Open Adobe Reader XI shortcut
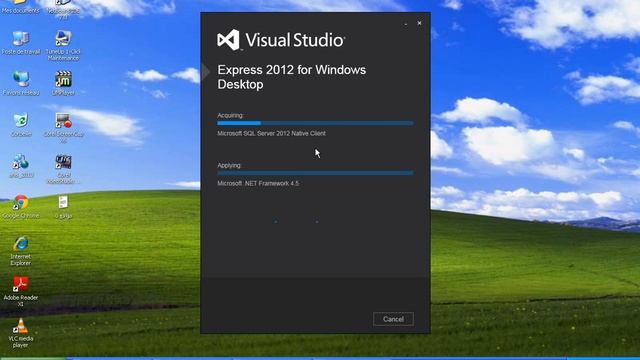The width and height of the screenshot is (640, 360). click(21, 291)
